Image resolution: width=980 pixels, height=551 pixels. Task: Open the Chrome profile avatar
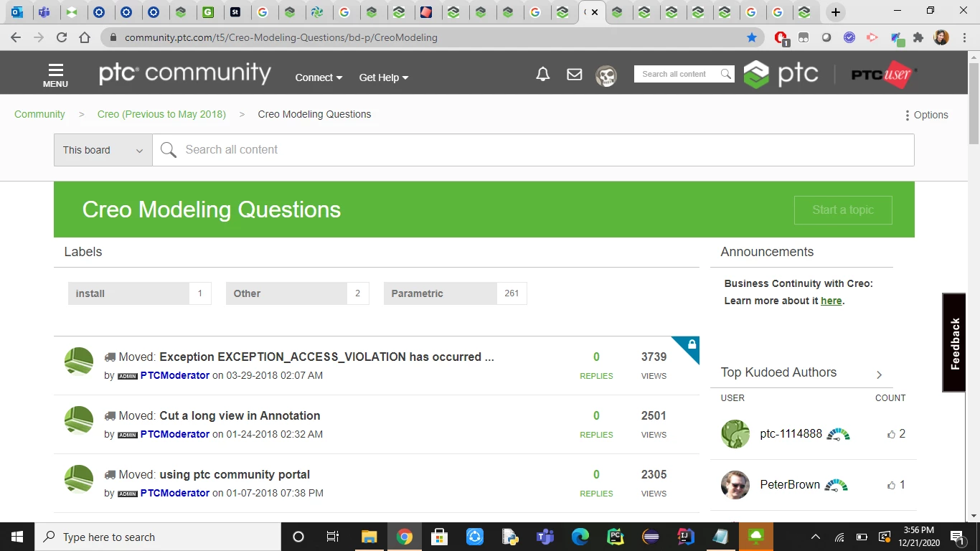(x=941, y=37)
